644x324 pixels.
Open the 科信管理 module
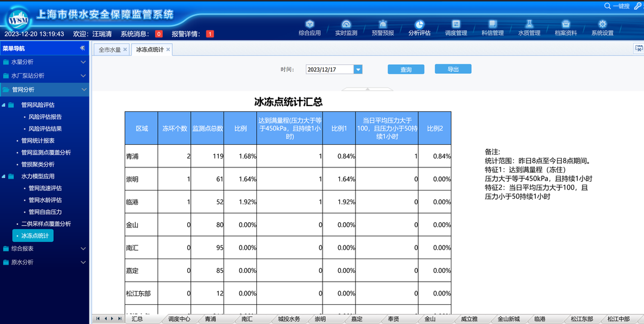[493, 27]
